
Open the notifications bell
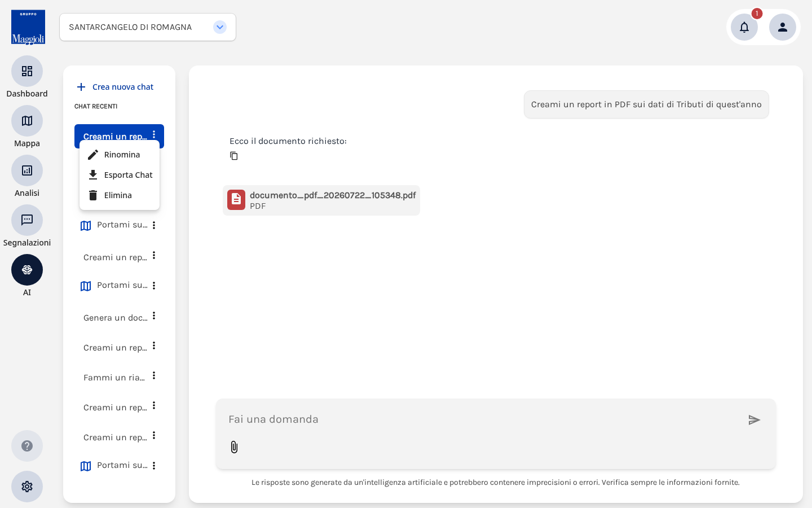[744, 27]
